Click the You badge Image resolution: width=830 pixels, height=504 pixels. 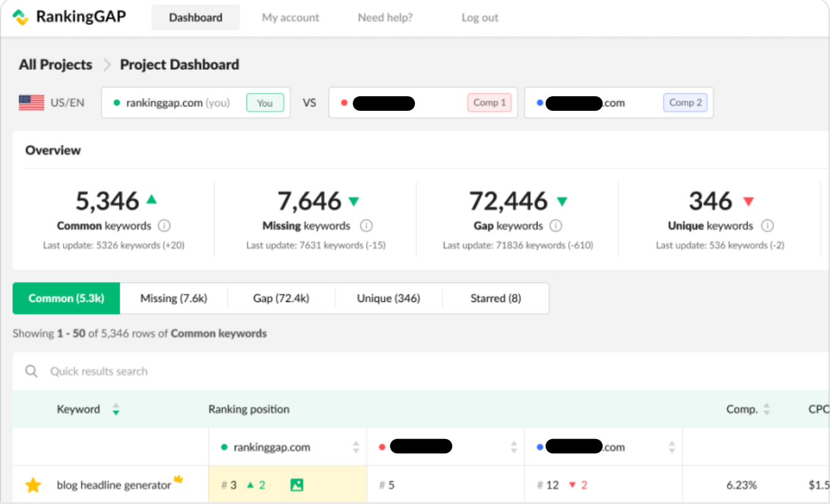click(x=265, y=103)
